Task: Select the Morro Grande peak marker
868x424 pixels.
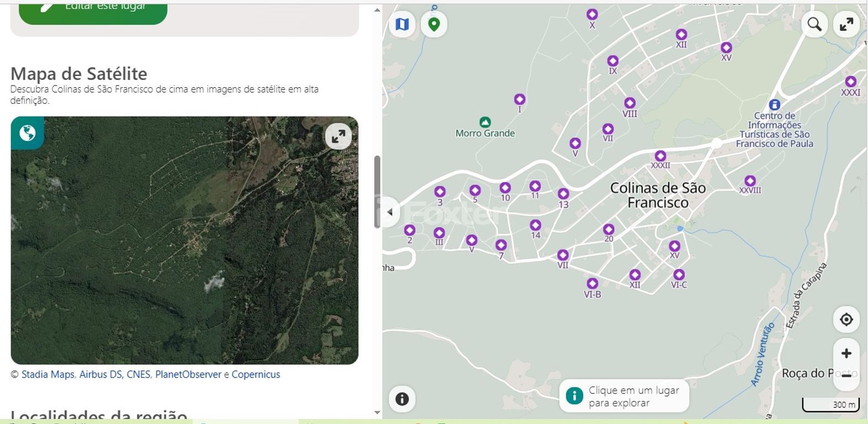Action: pos(484,122)
